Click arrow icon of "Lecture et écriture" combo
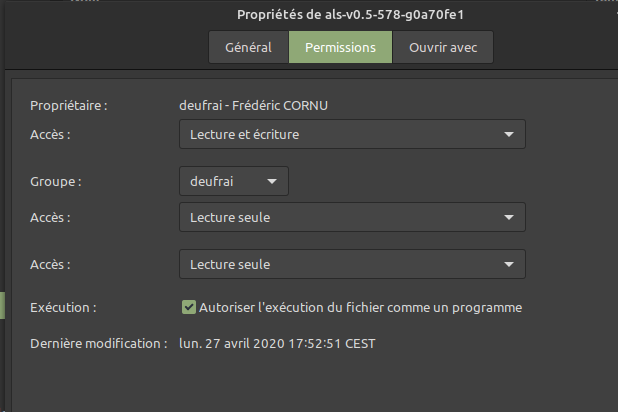 [x=509, y=134]
